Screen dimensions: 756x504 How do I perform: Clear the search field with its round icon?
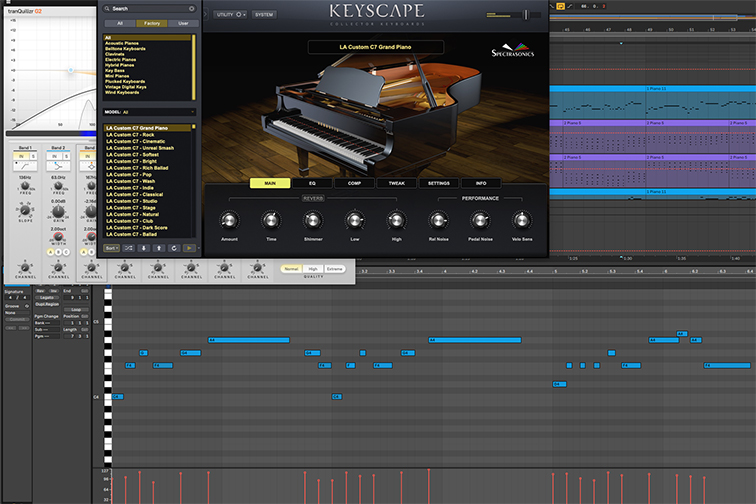pyautogui.click(x=191, y=9)
